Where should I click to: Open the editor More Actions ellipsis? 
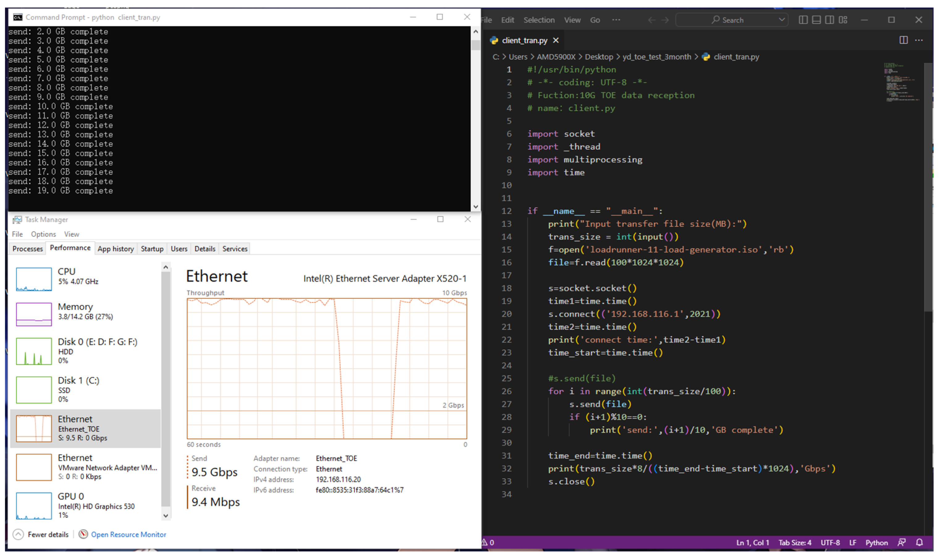(x=919, y=40)
